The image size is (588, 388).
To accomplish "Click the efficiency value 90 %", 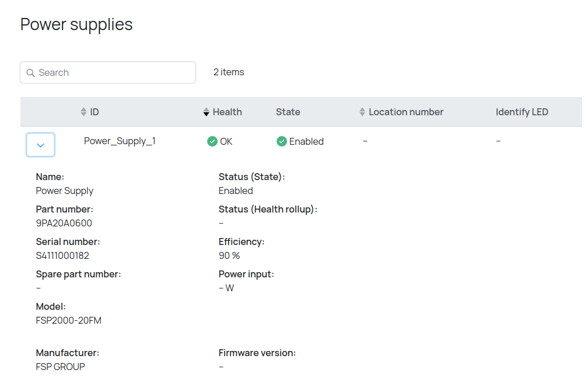I will tap(229, 255).
